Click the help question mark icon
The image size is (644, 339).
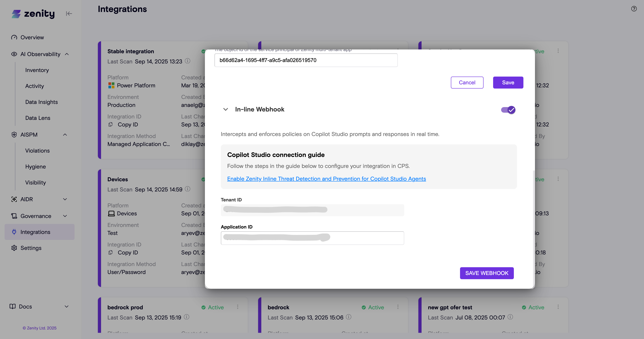coord(634,9)
